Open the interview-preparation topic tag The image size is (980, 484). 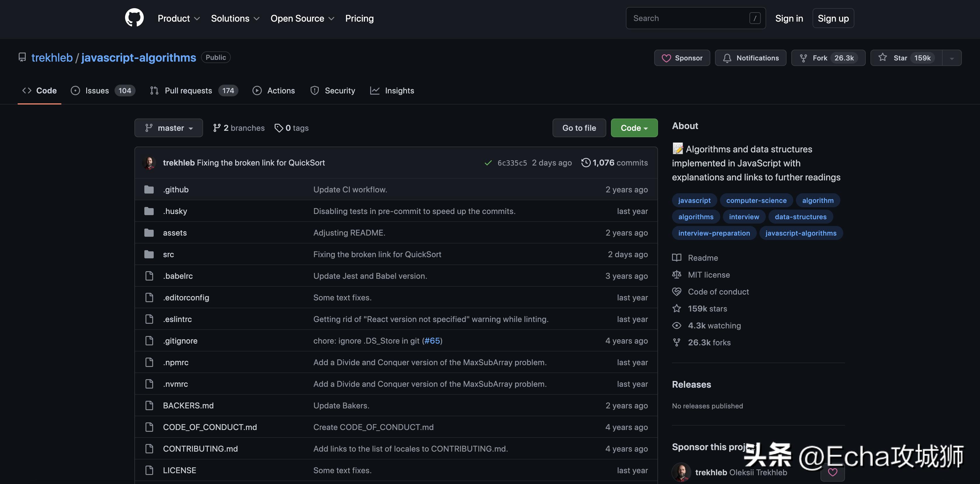(x=714, y=233)
